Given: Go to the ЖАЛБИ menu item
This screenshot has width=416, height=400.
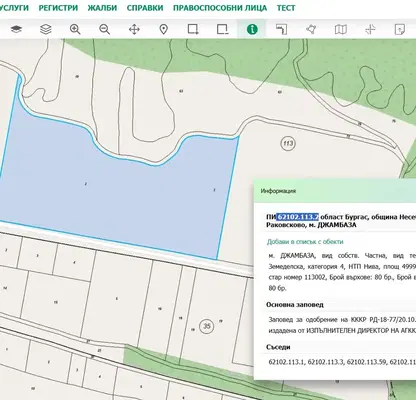Looking at the screenshot, I should click(102, 8).
